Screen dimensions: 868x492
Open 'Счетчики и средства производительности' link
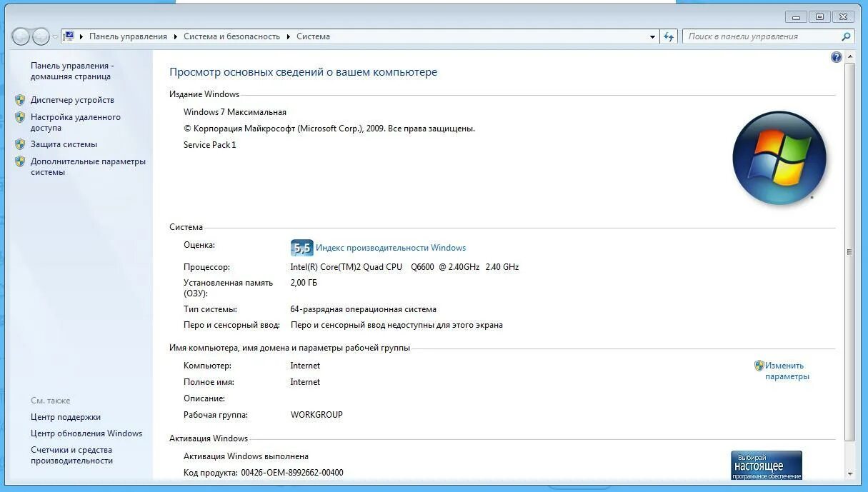(x=71, y=456)
